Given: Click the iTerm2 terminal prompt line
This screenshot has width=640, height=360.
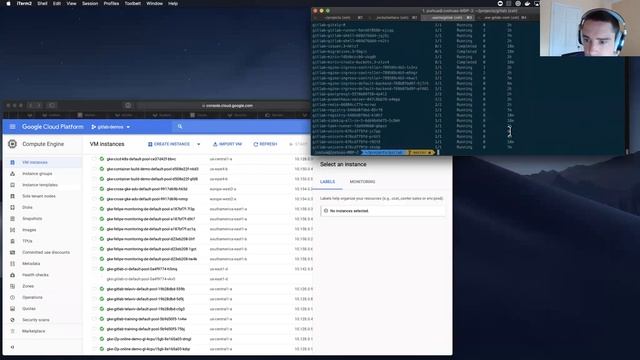Looking at the screenshot, I should coord(376,152).
